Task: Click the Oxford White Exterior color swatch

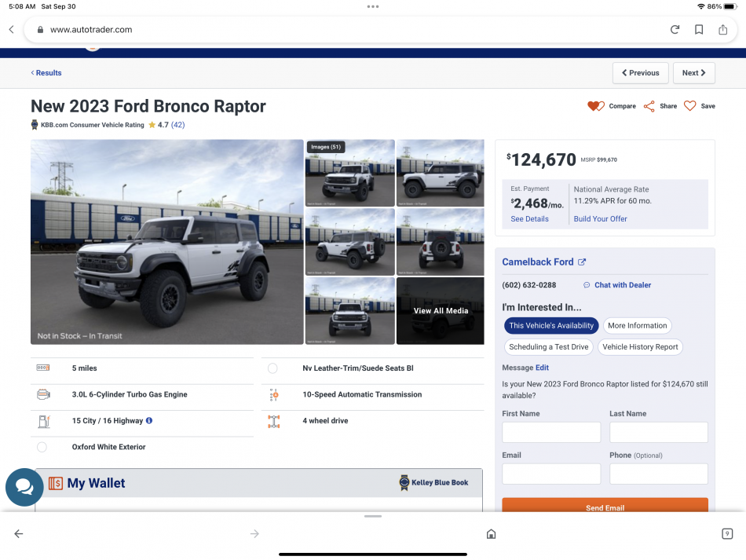Action: pos(42,447)
